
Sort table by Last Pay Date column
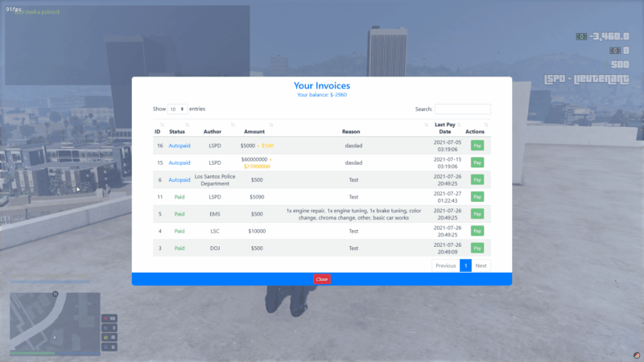click(x=445, y=128)
